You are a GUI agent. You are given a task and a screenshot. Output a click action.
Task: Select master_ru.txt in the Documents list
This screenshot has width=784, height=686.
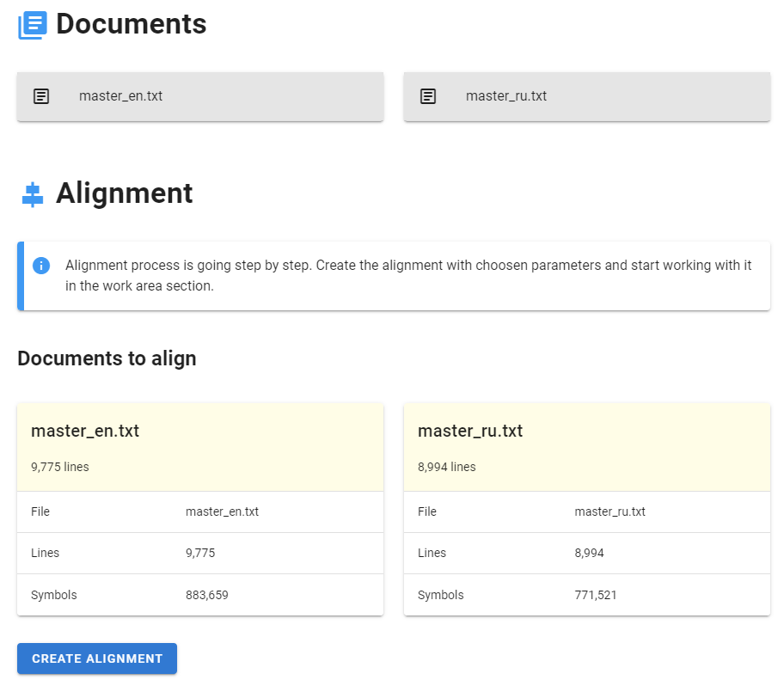[506, 96]
